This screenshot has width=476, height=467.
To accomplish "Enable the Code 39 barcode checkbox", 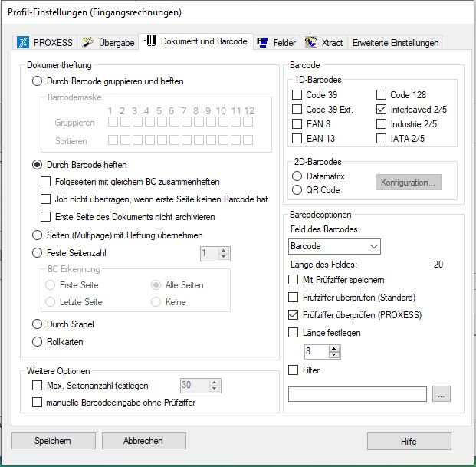I will point(297,95).
